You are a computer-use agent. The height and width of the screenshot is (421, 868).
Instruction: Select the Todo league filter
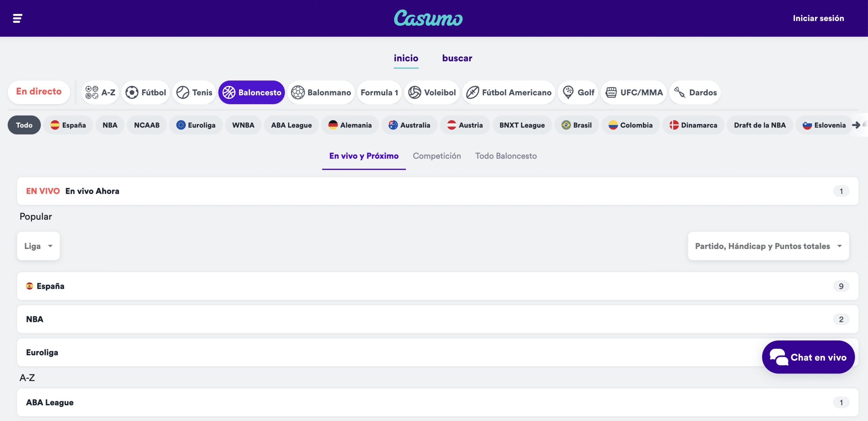(x=24, y=125)
